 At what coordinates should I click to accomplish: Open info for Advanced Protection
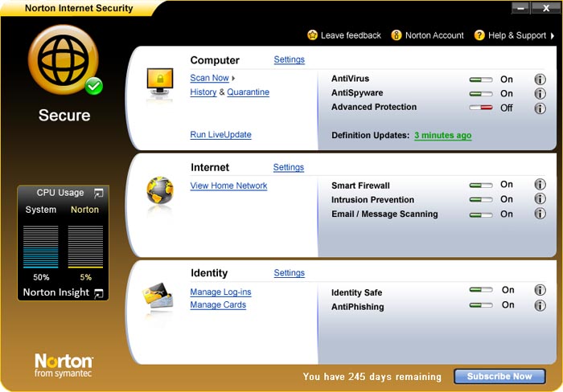click(540, 108)
